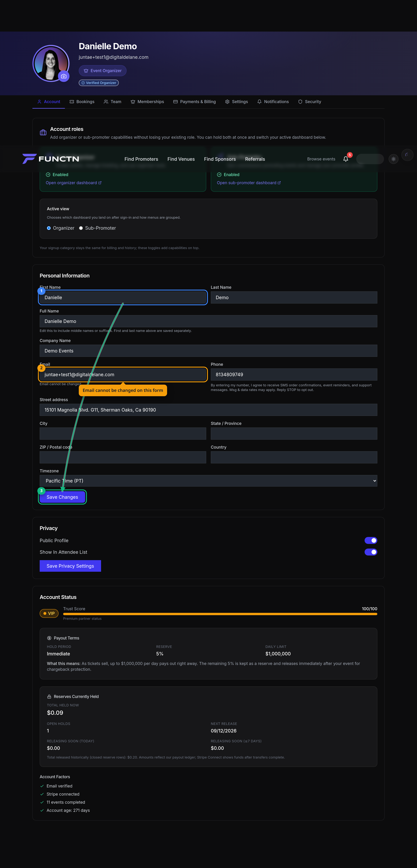417x868 pixels.
Task: Click external link icon beside sub-promoter dashboard
Action: pos(279,183)
